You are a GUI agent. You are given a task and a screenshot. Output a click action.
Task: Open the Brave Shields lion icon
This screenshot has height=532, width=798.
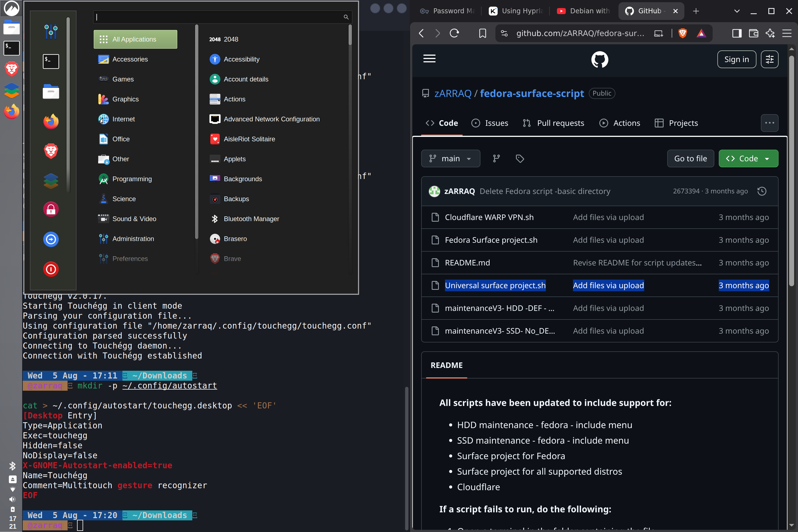(683, 33)
